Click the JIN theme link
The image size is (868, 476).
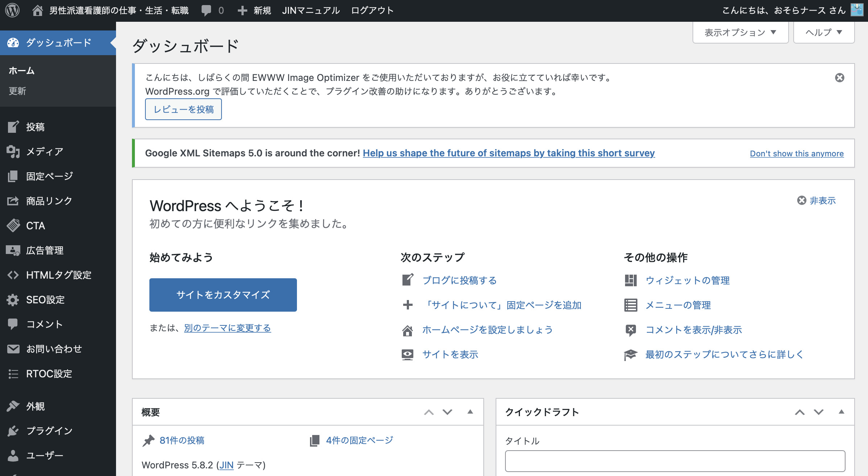[x=227, y=465]
